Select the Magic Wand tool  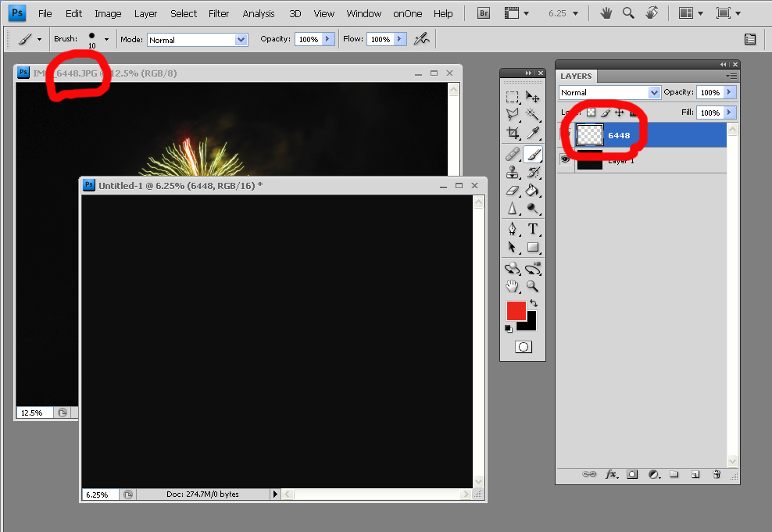[533, 114]
